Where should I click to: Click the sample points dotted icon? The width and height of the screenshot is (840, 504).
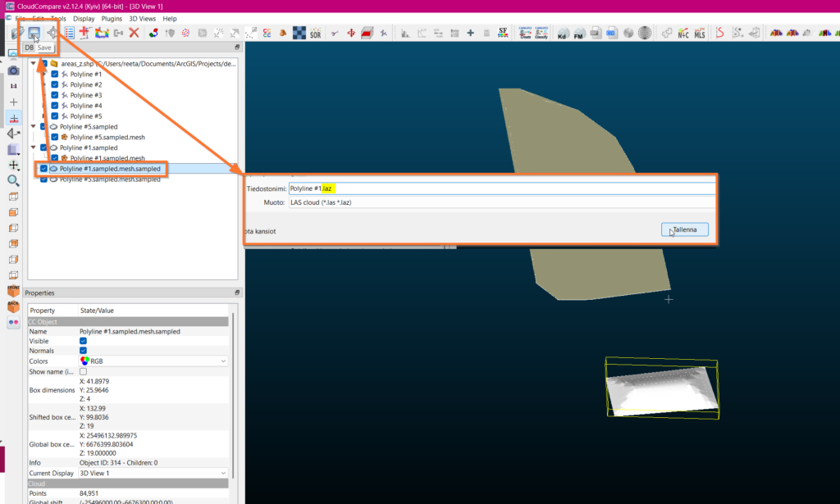(185, 33)
